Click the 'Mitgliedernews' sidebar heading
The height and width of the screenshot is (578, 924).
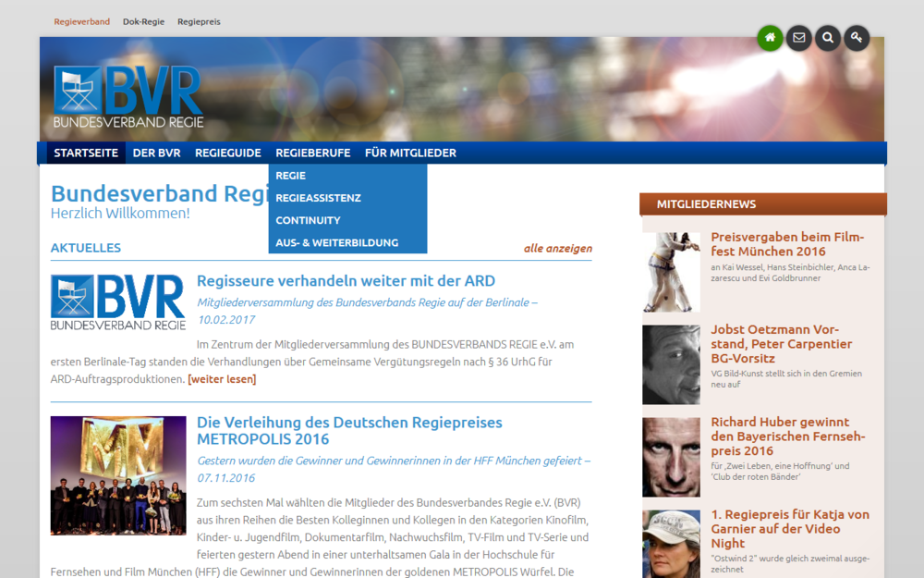click(x=763, y=204)
